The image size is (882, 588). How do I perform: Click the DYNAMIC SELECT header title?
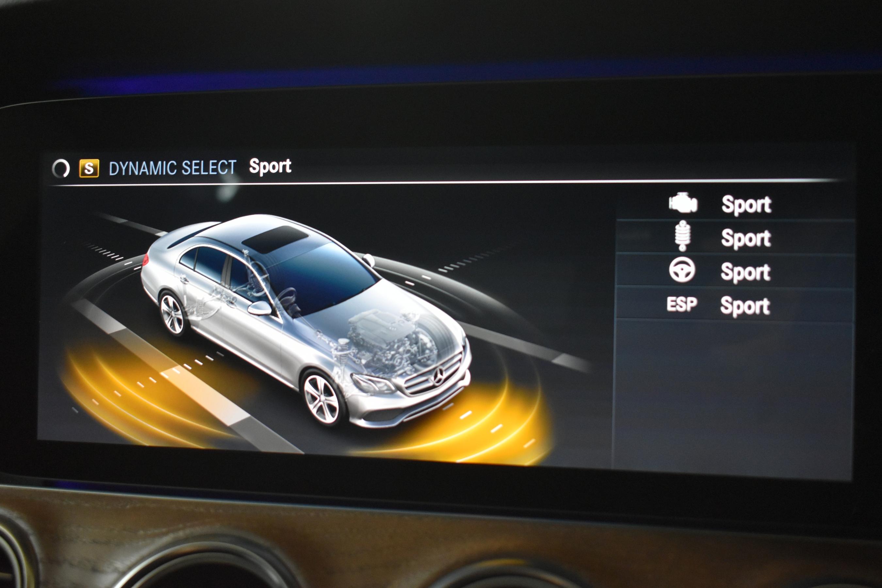click(x=172, y=168)
